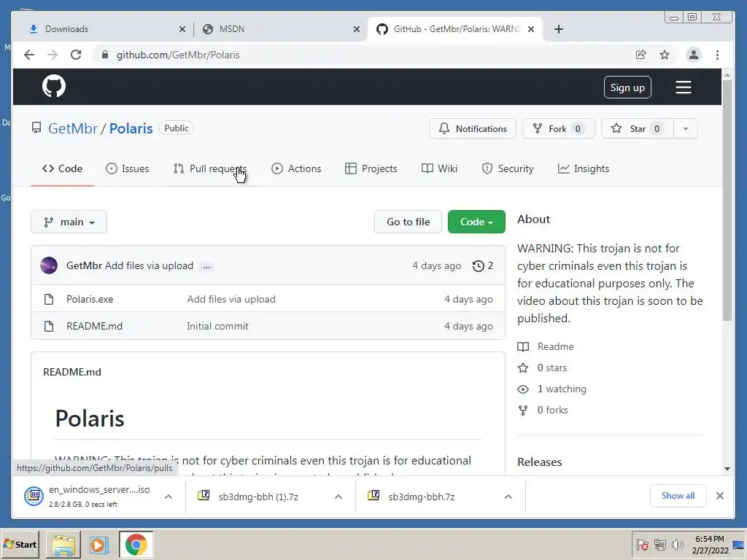The height and width of the screenshot is (560, 747).
Task: Open Chrome from the taskbar
Action: pyautogui.click(x=136, y=544)
